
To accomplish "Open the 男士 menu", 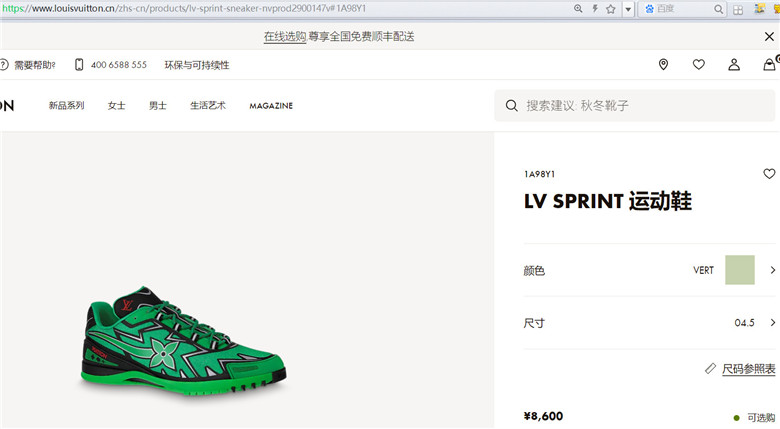I will point(158,106).
